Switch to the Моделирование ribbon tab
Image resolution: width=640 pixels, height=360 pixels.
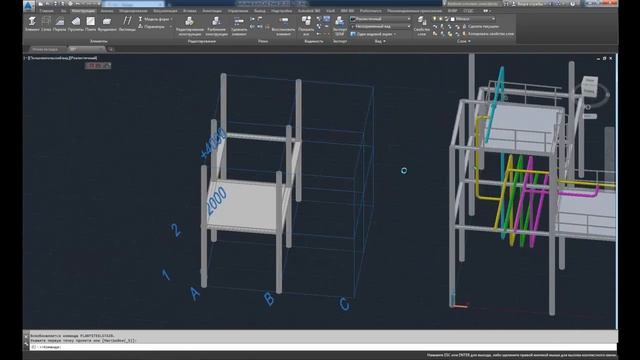click(133, 11)
